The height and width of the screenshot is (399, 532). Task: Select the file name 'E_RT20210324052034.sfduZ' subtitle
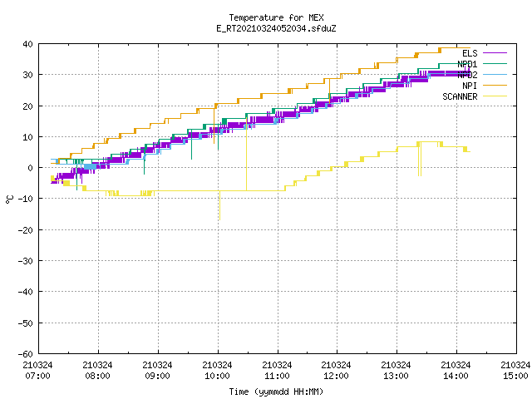tap(276, 28)
